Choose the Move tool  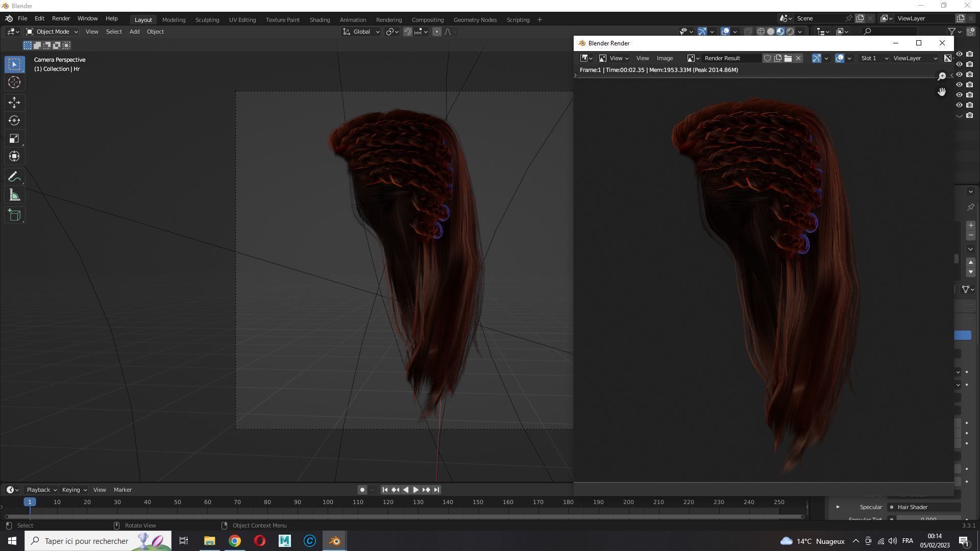point(14,103)
